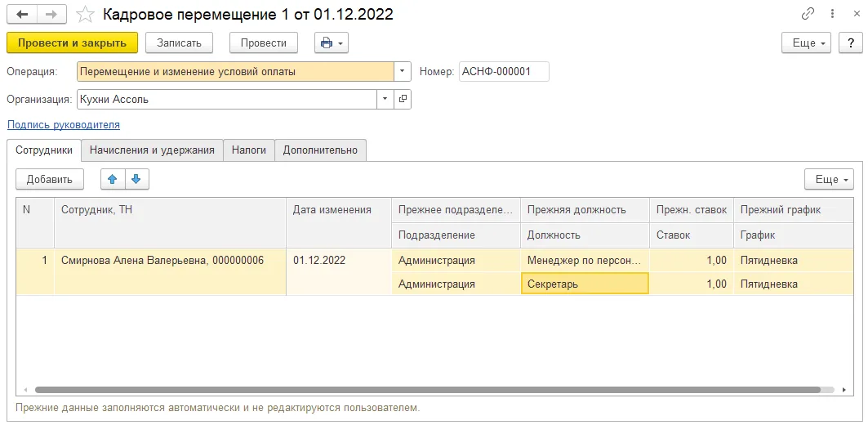Click the horizontal scrollbar of the table
This screenshot has width=868, height=425.
[427, 390]
